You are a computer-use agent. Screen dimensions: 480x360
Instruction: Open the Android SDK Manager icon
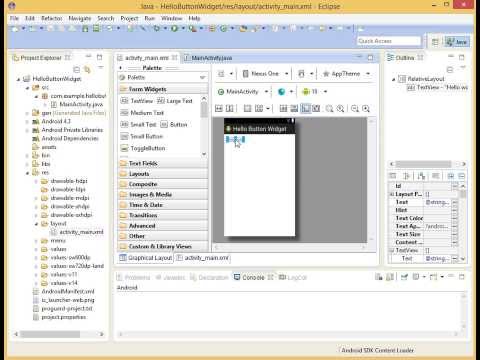pos(85,29)
